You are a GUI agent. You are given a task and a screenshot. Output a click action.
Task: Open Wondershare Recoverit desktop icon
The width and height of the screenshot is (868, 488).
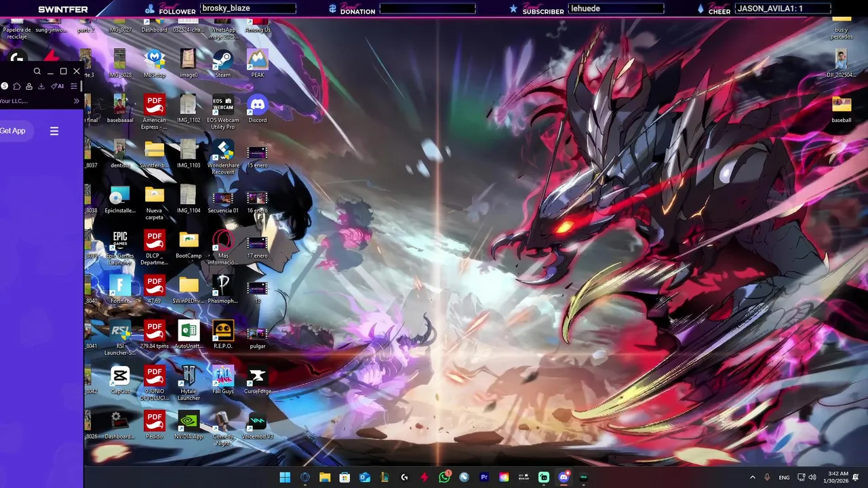222,157
